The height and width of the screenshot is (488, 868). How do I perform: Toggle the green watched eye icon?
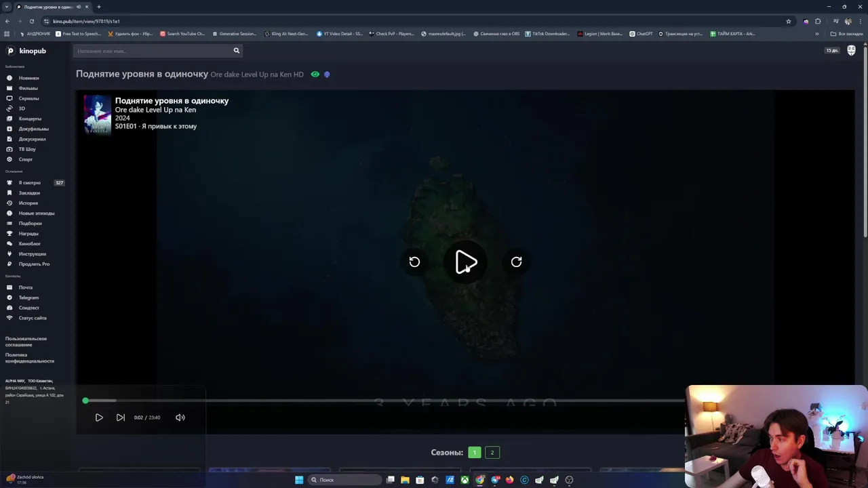click(x=315, y=75)
